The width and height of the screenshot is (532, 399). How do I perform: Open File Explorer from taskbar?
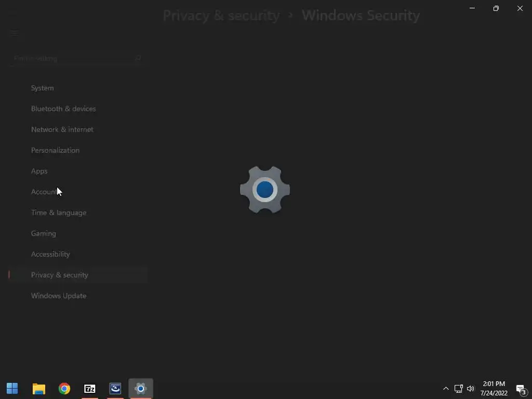[x=38, y=389]
